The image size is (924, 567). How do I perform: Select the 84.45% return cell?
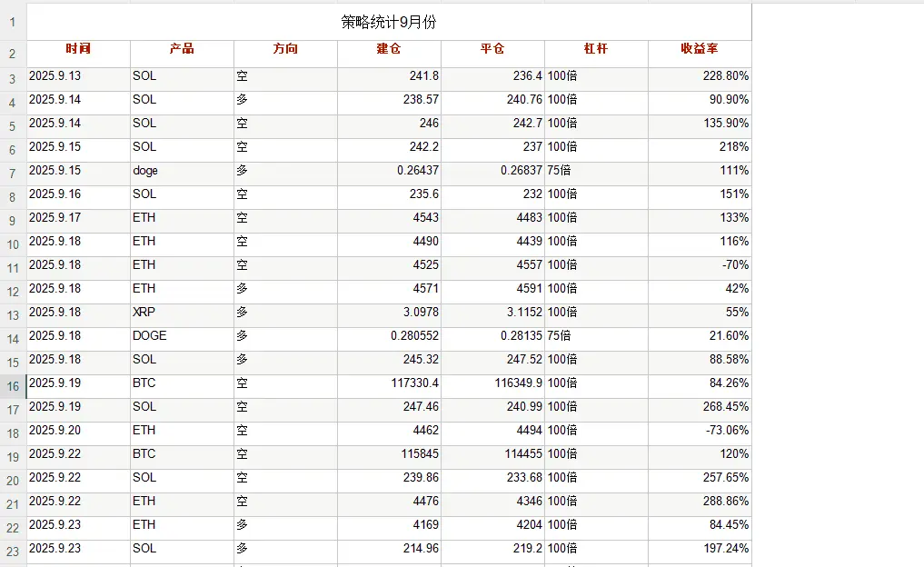click(x=700, y=528)
